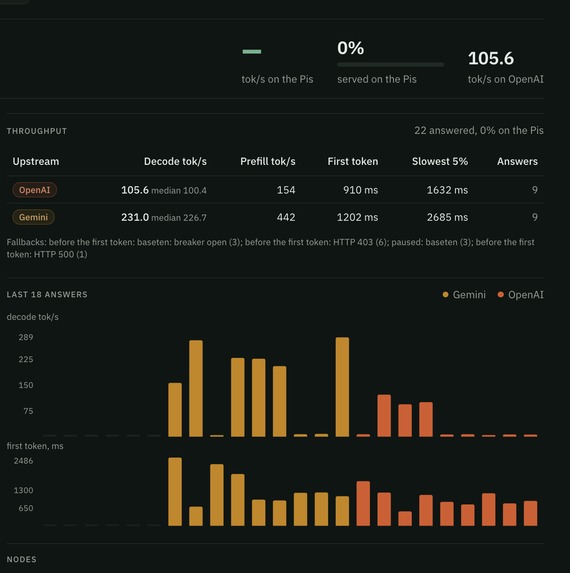The width and height of the screenshot is (570, 573).
Task: Click the Gemini legend dot
Action: (445, 295)
